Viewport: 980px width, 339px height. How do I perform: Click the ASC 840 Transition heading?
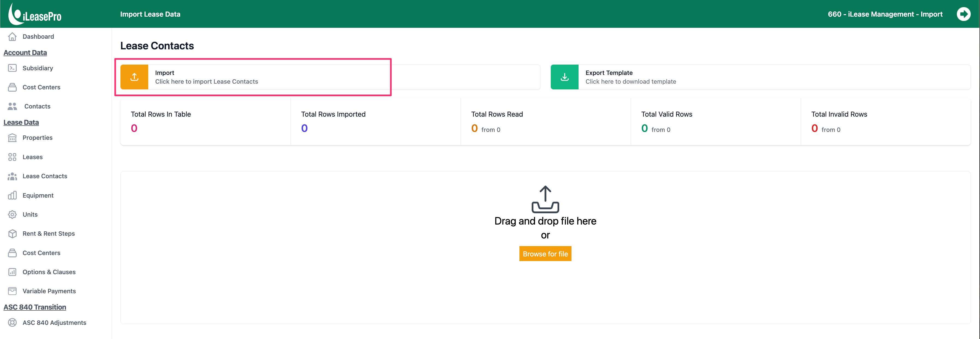coord(35,307)
